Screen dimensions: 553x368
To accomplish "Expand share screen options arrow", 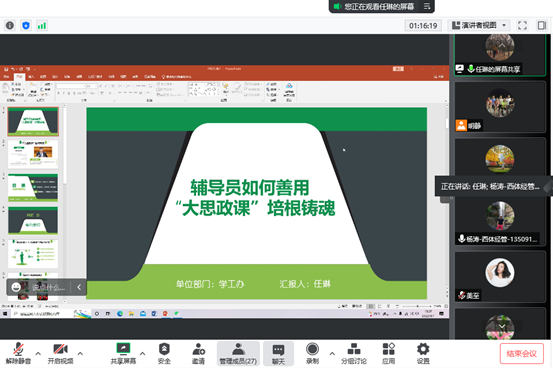I will coord(142,353).
